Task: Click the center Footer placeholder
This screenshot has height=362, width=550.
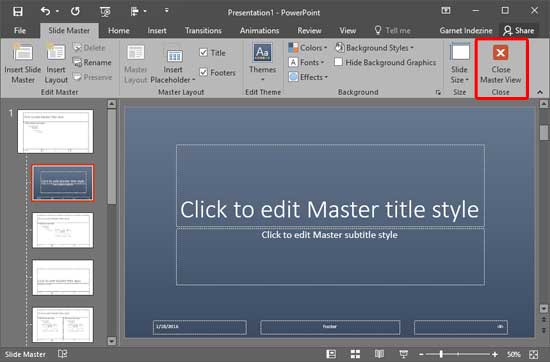Action: point(330,327)
